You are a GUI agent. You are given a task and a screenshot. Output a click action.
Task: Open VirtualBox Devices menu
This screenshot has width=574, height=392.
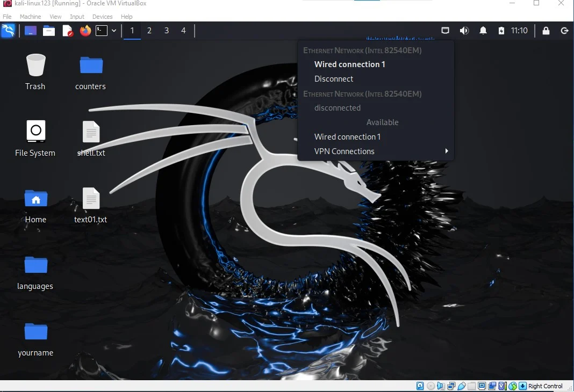[102, 17]
